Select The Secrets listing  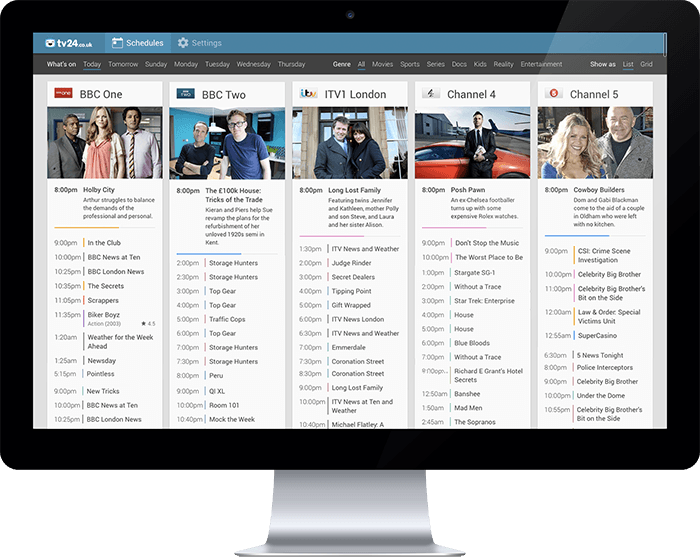[105, 286]
